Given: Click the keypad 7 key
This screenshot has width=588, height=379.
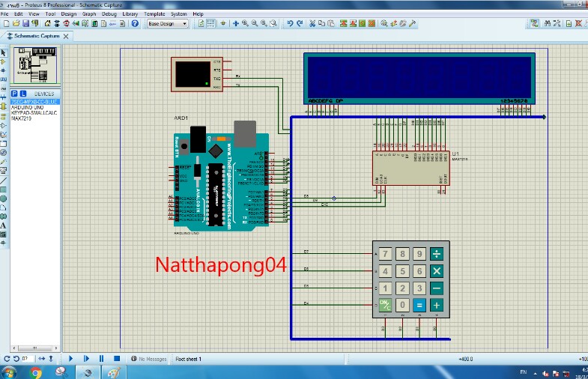Looking at the screenshot, I should pos(385,254).
